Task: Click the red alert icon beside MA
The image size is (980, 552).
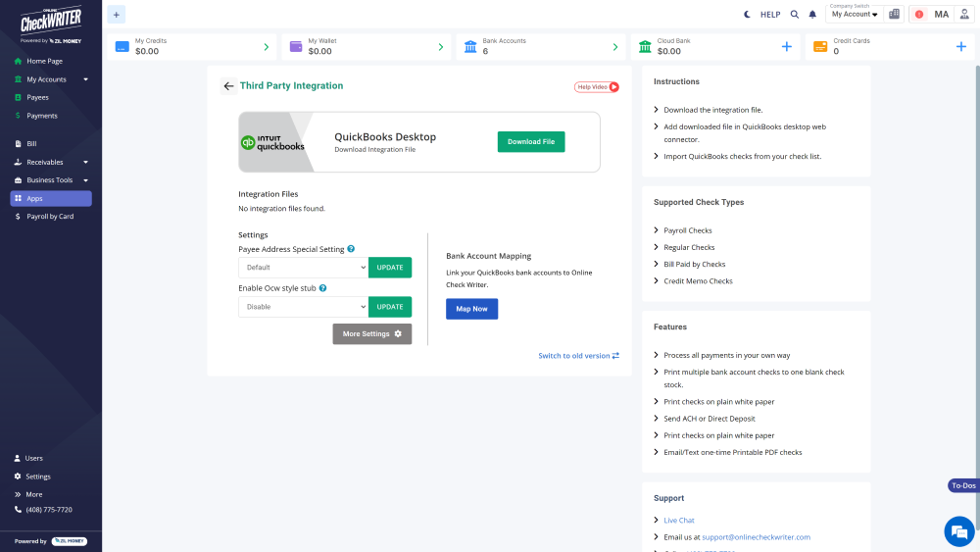Action: (919, 15)
